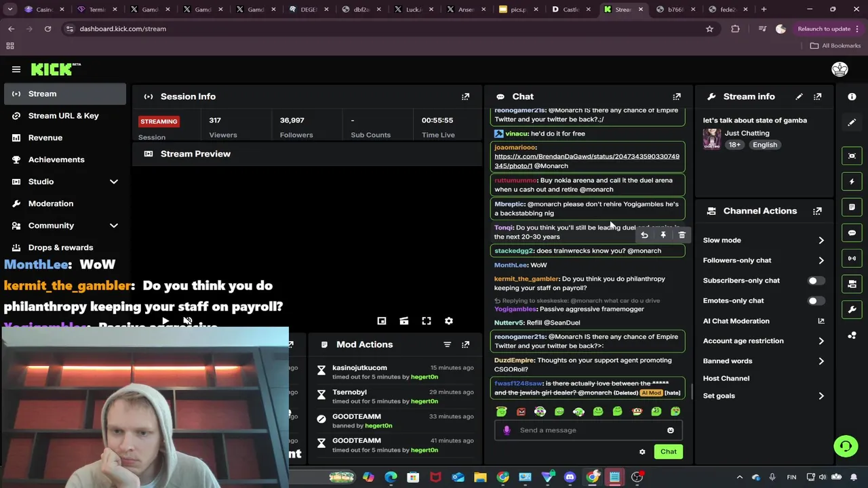Pin Tonqi's chat message
The image size is (868, 488).
coord(663,235)
